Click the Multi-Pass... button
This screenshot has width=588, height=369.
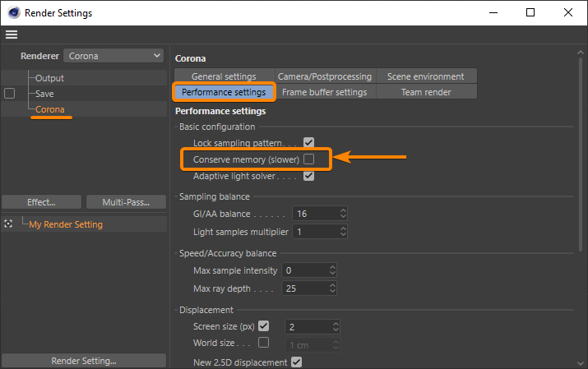(x=123, y=202)
